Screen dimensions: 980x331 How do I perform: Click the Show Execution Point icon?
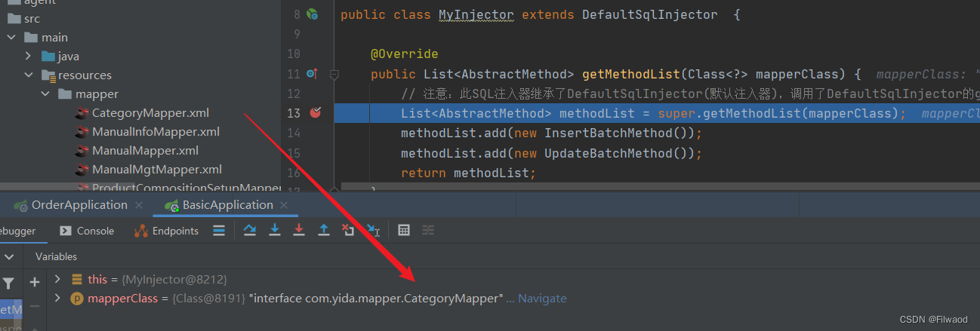pyautogui.click(x=218, y=230)
